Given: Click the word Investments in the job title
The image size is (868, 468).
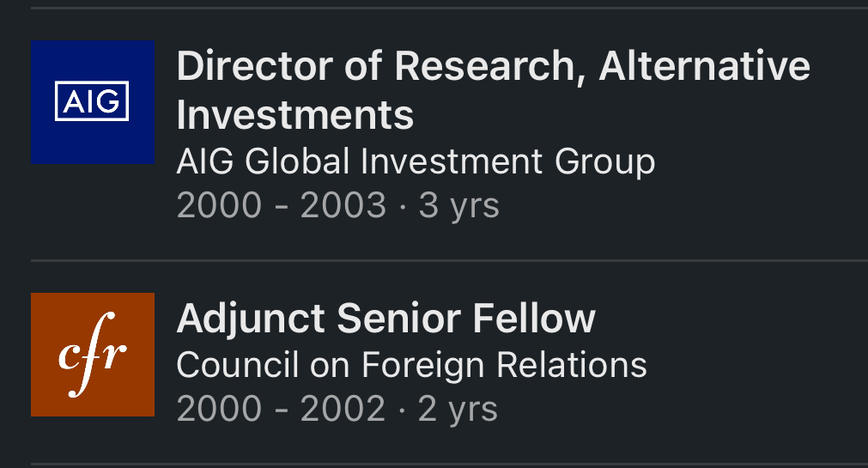Looking at the screenshot, I should (x=295, y=114).
